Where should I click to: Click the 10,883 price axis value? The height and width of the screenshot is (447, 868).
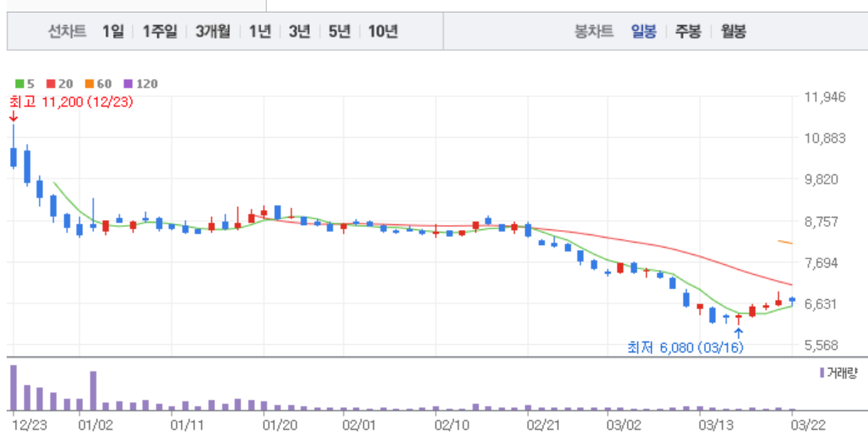[x=825, y=138]
